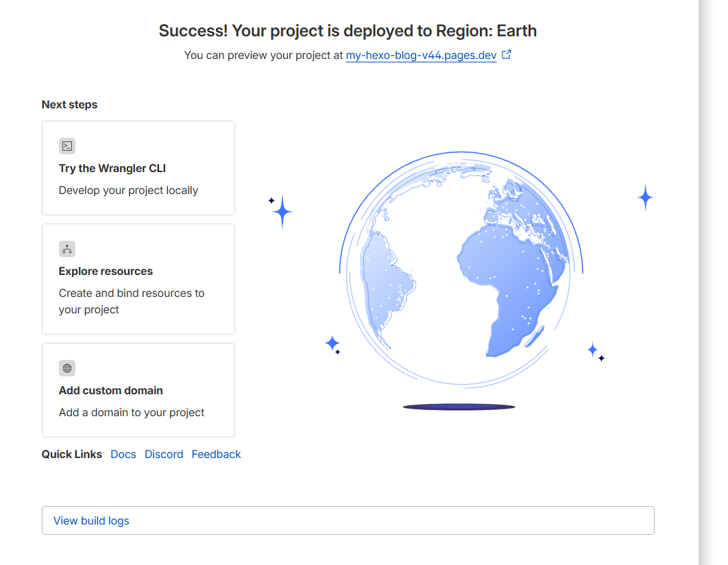
Task: Open the Discord quick link
Action: (164, 454)
